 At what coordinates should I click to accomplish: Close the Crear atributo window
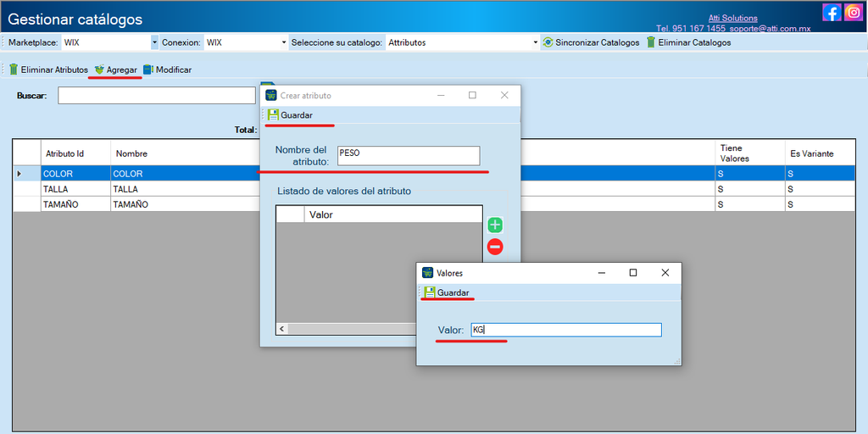[504, 95]
